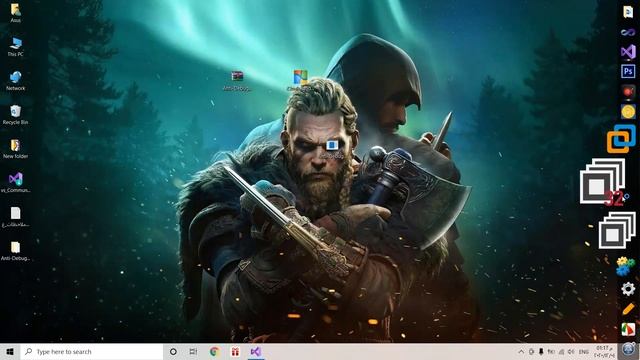
Task: Open the orange pencil dock icon
Action: pyautogui.click(x=628, y=309)
